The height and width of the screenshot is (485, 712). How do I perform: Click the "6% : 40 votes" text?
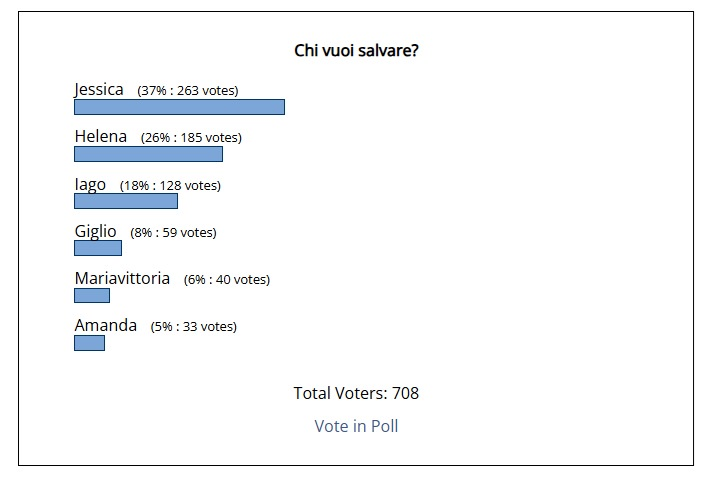(227, 280)
